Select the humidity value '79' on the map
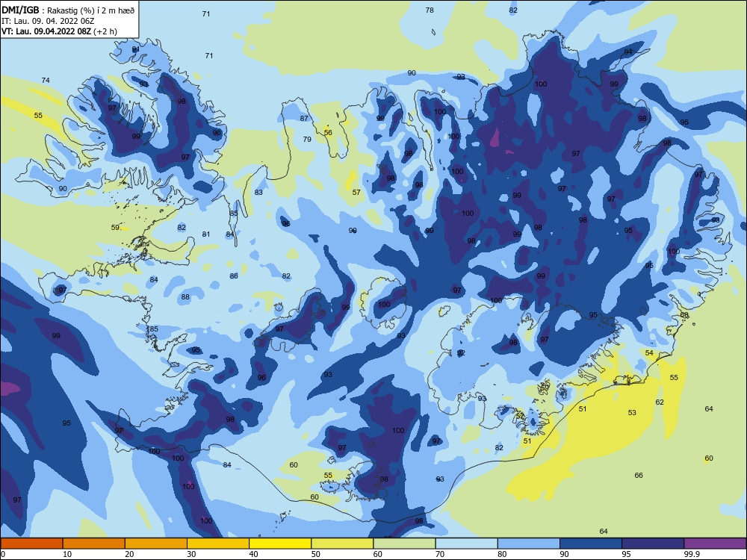This screenshot has height=560, width=747. coord(307,140)
